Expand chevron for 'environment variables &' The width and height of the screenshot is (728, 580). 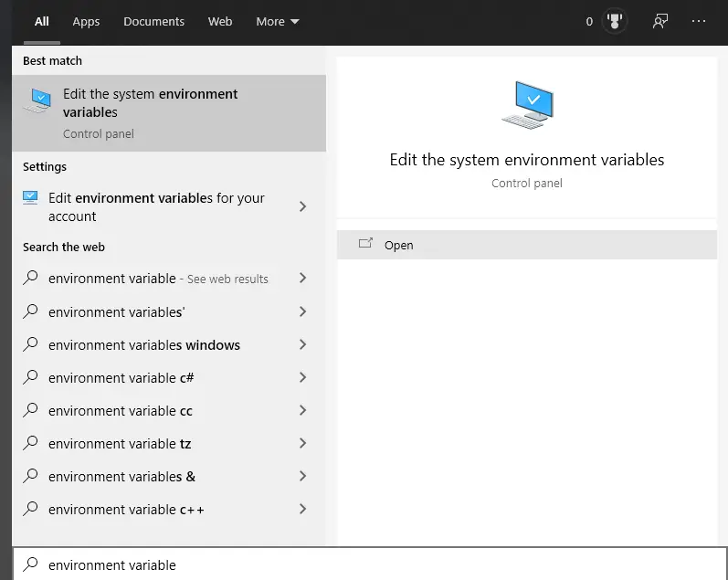[302, 476]
